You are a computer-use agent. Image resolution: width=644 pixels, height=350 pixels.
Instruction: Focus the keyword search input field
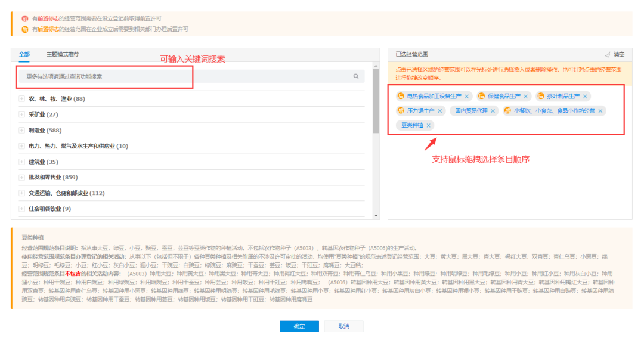point(191,76)
